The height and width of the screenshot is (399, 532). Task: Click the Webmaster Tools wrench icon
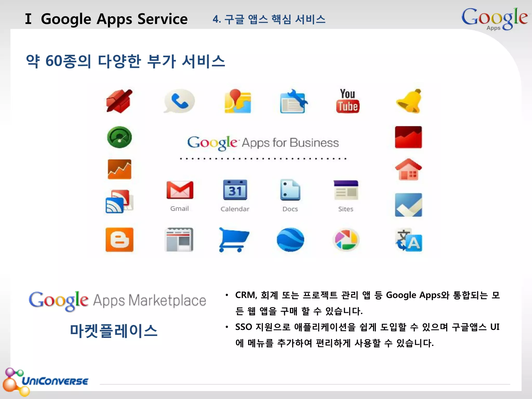coord(294,101)
